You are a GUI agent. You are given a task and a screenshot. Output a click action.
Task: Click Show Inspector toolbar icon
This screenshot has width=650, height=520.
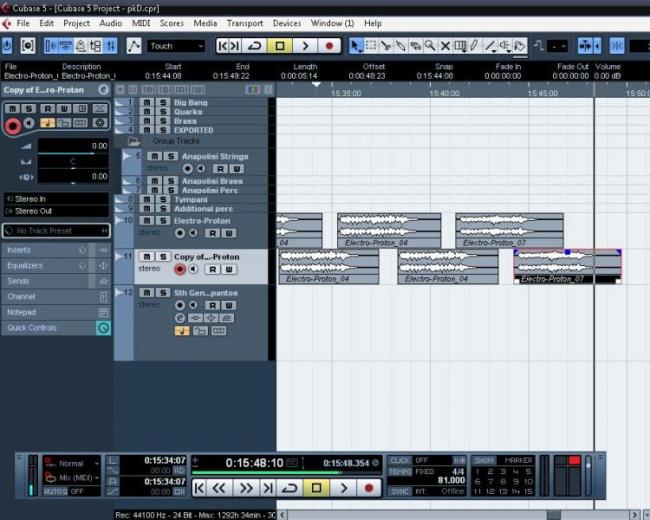click(x=51, y=46)
